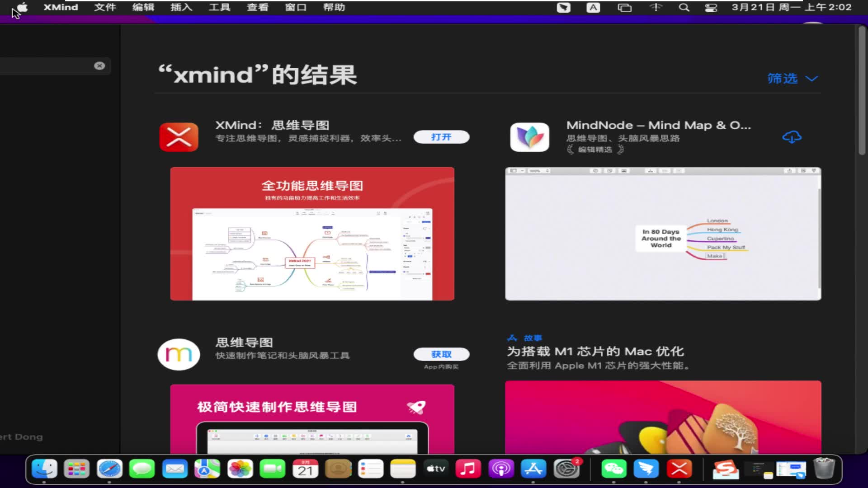Screen dimensions: 868x488
Task: Open Safari from the Dock
Action: coord(109,469)
